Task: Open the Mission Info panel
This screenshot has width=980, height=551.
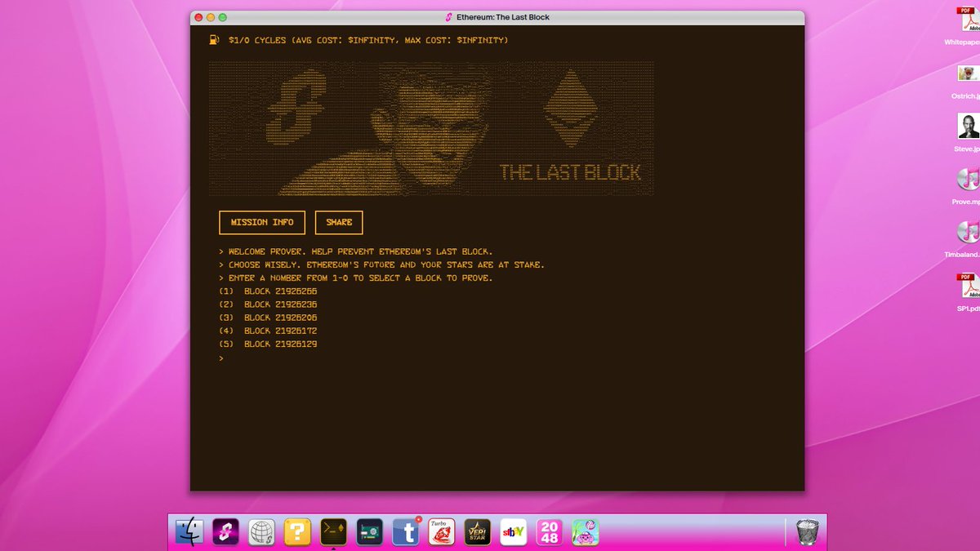Action: (261, 223)
